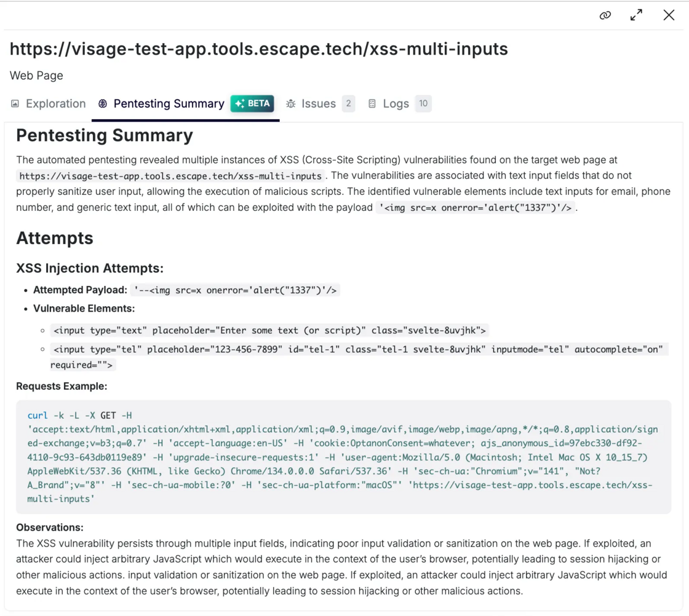689x616 pixels.
Task: Click the bug icon beside Issues
Action: pyautogui.click(x=291, y=104)
